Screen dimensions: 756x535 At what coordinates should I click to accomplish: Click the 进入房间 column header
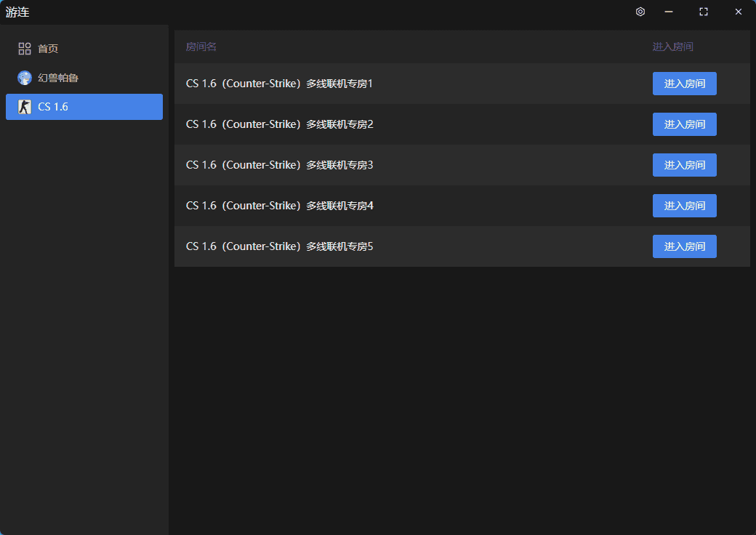pyautogui.click(x=672, y=47)
